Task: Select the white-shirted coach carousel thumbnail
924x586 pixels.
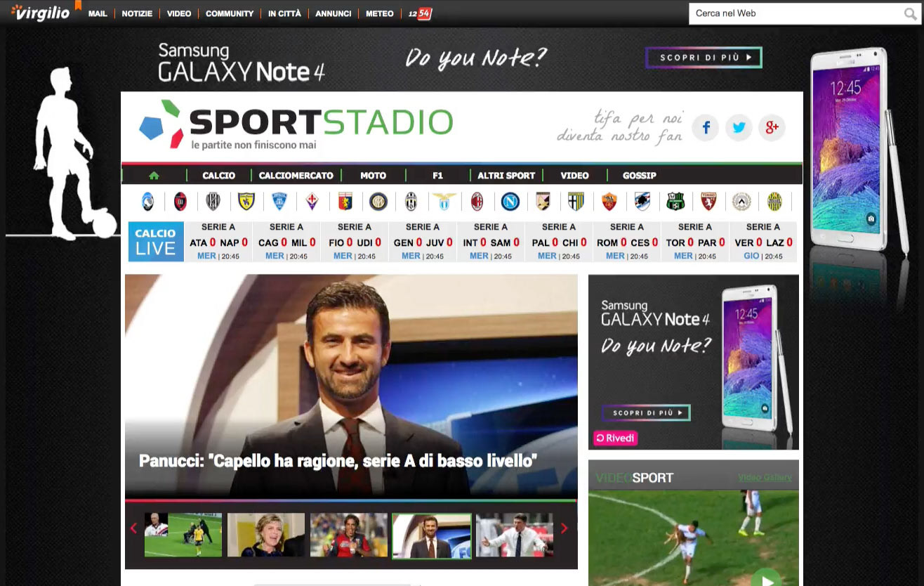Action: pos(515,535)
